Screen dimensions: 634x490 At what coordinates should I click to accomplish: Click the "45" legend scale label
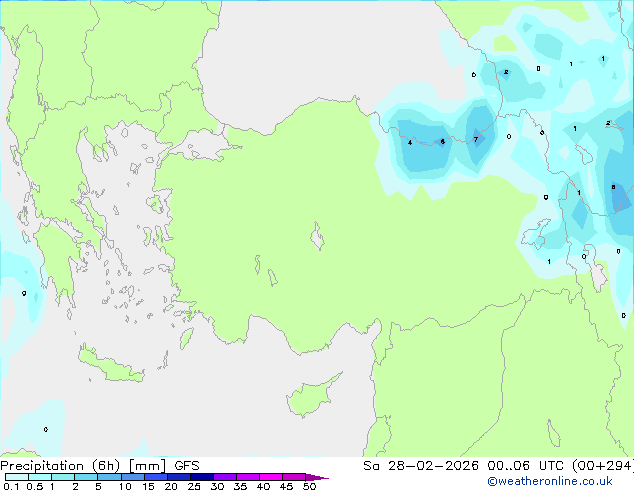point(286,486)
